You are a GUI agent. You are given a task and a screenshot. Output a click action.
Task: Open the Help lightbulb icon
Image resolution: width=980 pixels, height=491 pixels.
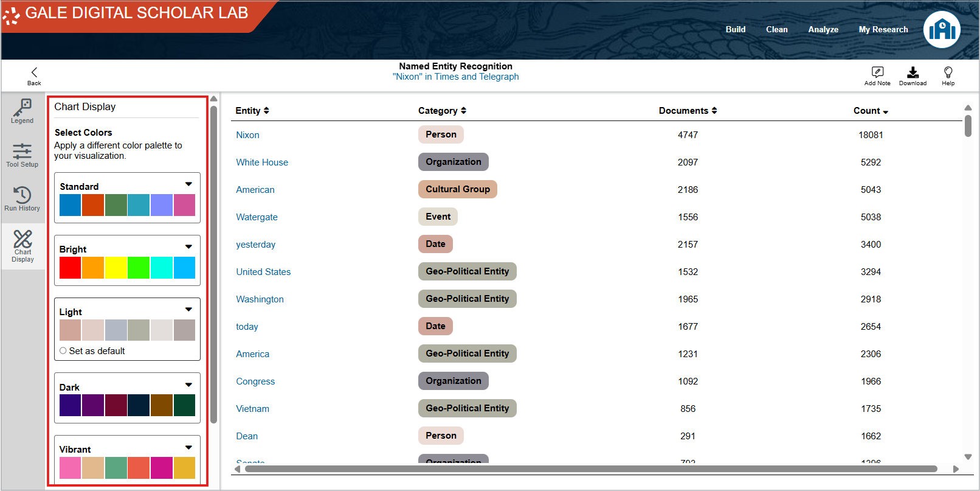tap(948, 72)
